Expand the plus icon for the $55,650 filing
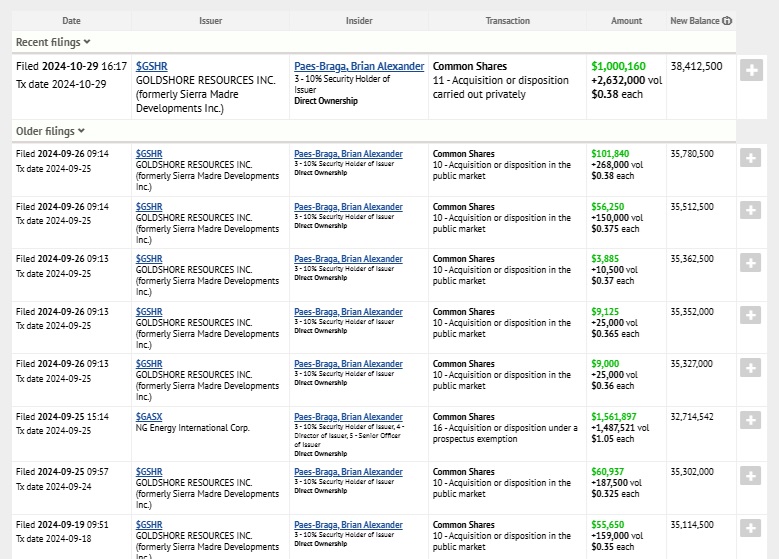The height and width of the screenshot is (559, 779). coord(750,528)
